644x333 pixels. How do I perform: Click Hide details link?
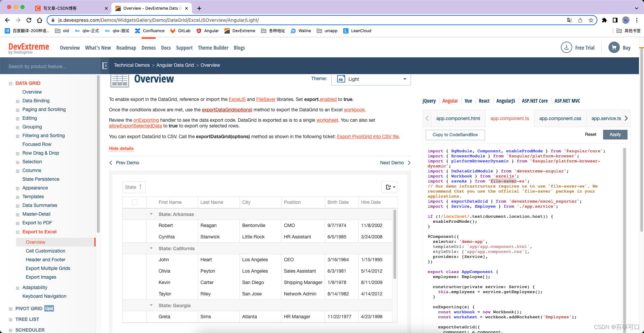[x=121, y=149]
